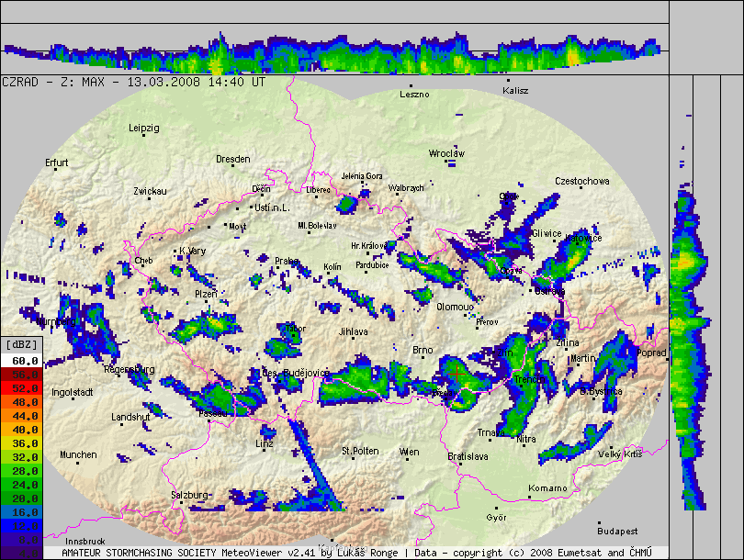This screenshot has height=560, width=744.
Task: Select the Wroclaw city label
Action: click(446, 153)
